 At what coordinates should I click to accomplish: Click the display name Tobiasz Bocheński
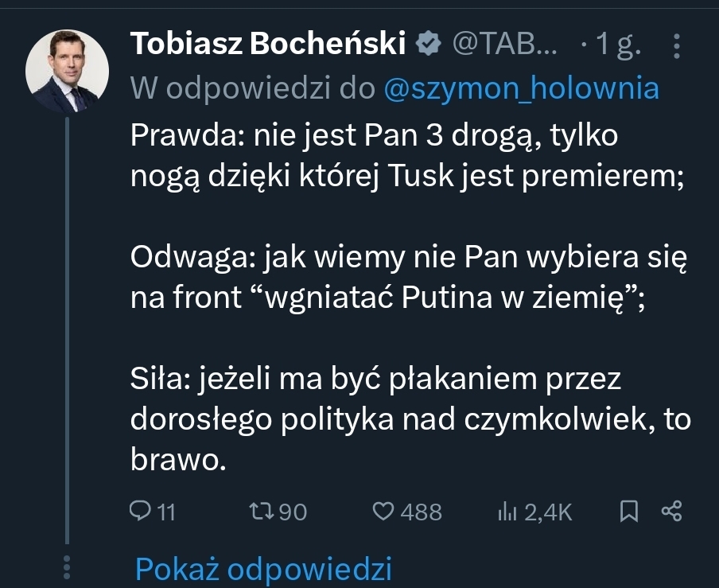[267, 45]
